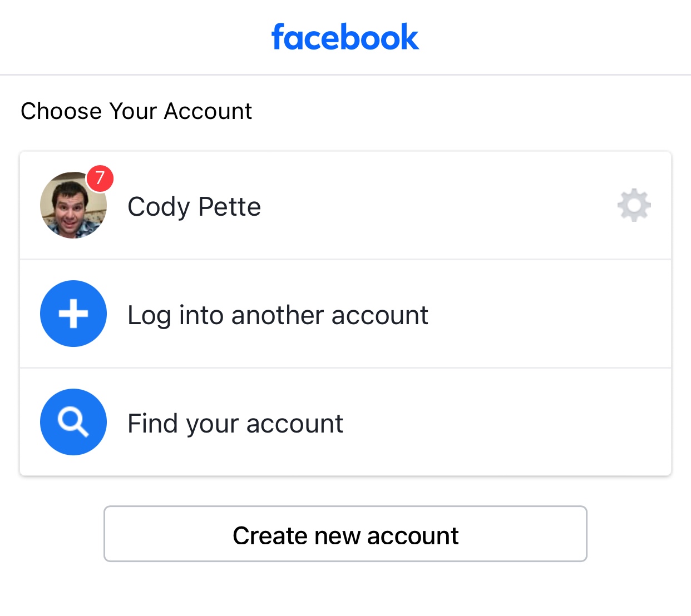Click the facebook logo at top
691x616 pixels.
345,37
